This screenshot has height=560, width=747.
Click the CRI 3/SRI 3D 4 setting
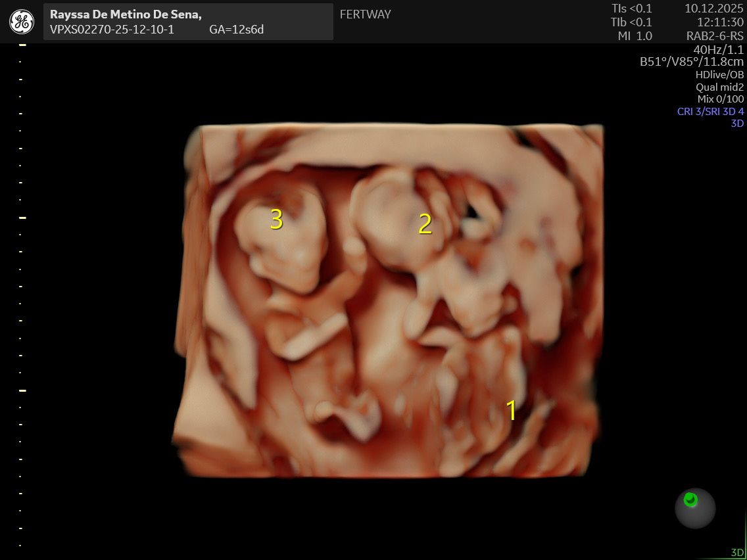point(710,111)
